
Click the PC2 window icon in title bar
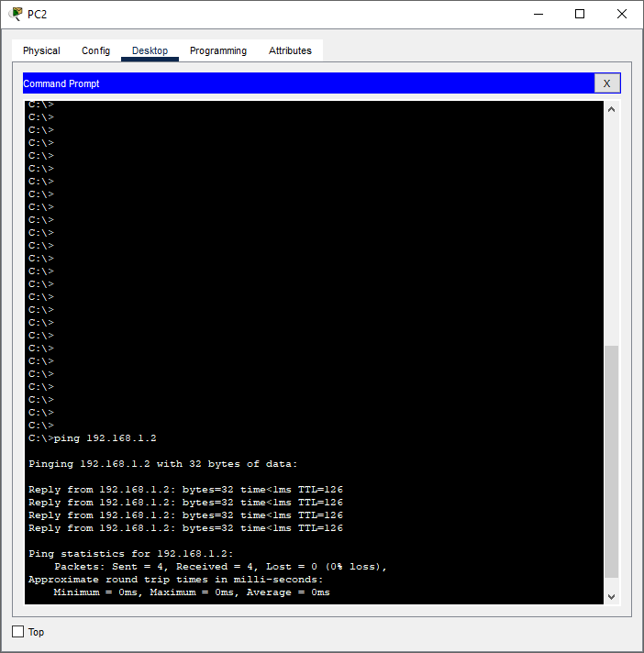(x=16, y=14)
